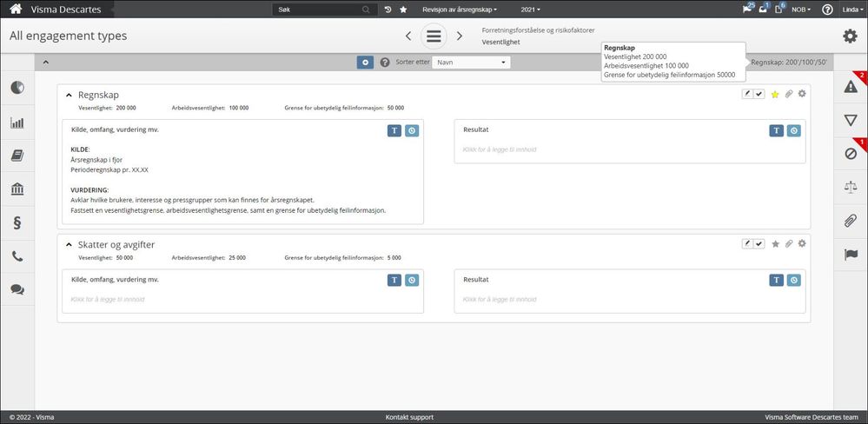868x424 pixels.
Task: Toggle pencil edit state on Skatter og avgifter
Action: click(748, 243)
